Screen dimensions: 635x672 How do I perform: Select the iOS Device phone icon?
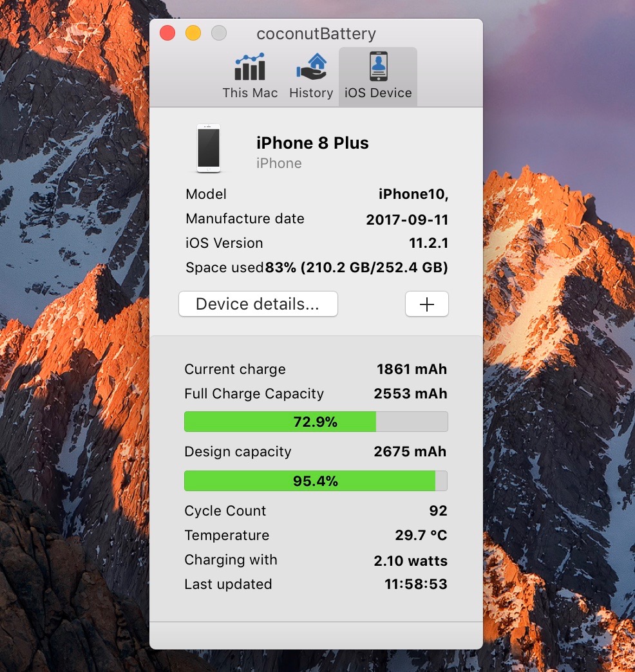(378, 66)
